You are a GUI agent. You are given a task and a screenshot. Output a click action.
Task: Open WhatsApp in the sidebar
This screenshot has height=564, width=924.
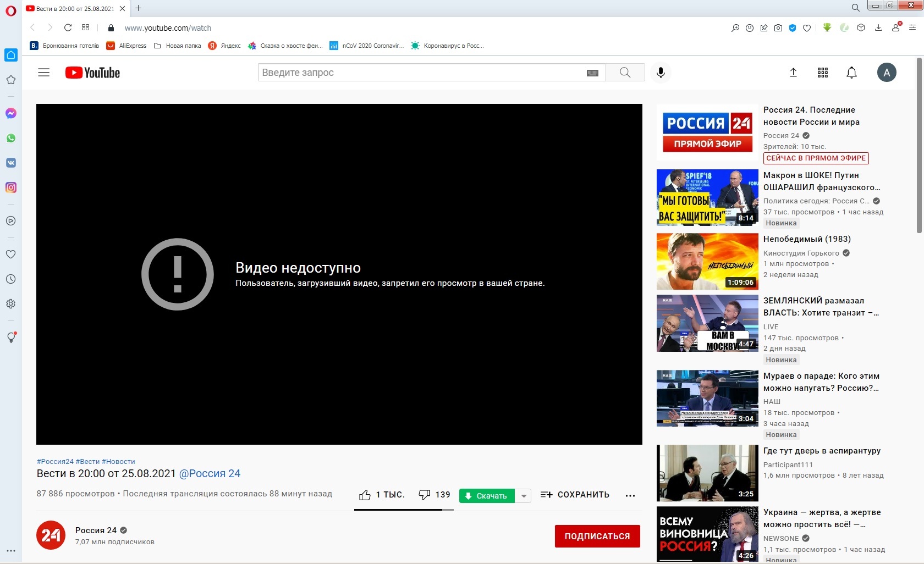10,138
